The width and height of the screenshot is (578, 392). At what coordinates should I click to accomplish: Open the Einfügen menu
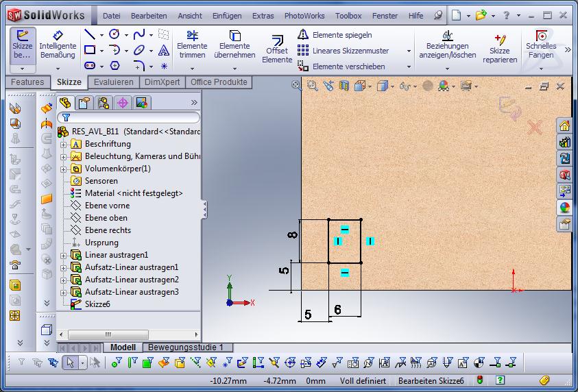(x=226, y=15)
